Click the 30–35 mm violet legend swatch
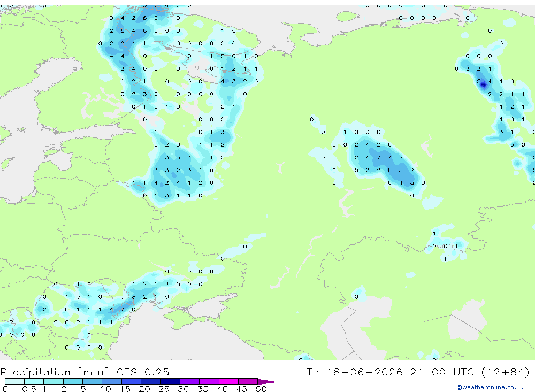535x392 pixels. (189, 381)
